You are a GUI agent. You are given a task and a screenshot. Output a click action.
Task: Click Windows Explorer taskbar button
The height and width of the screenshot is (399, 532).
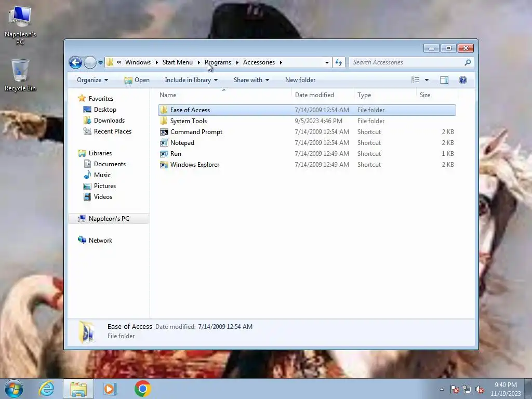tap(78, 389)
